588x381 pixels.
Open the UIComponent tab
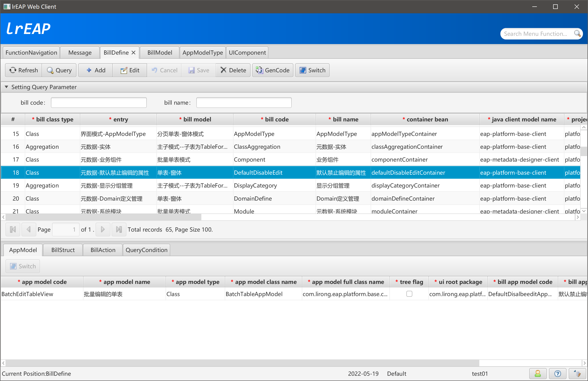(247, 53)
